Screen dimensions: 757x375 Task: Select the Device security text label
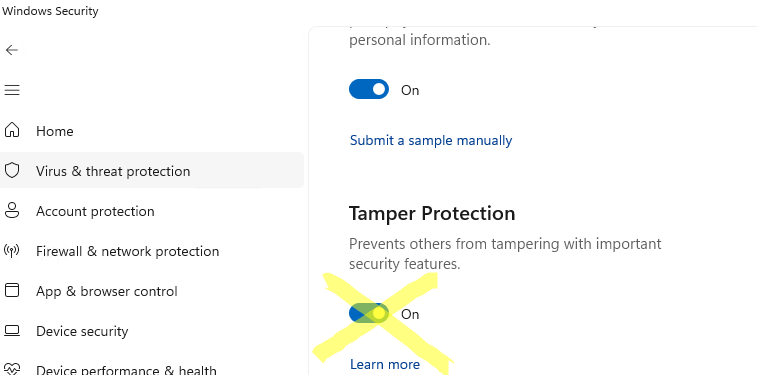tap(82, 332)
